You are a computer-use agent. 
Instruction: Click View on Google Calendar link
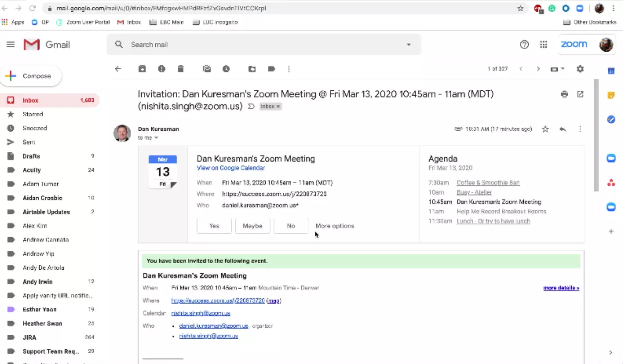231,168
